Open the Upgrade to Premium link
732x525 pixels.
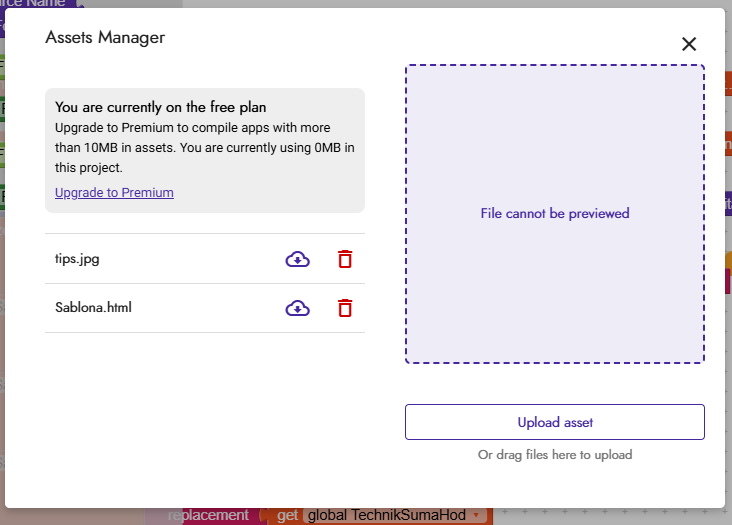coord(114,192)
